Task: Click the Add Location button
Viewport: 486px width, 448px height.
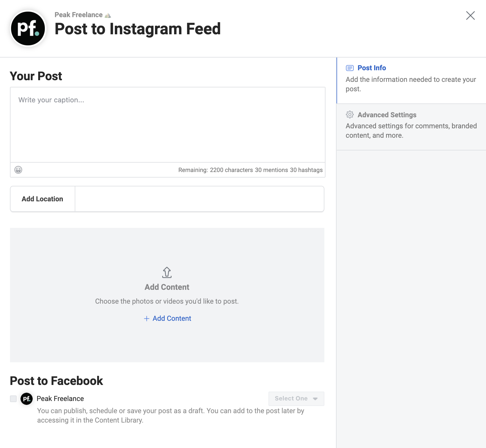Action: coord(42,199)
